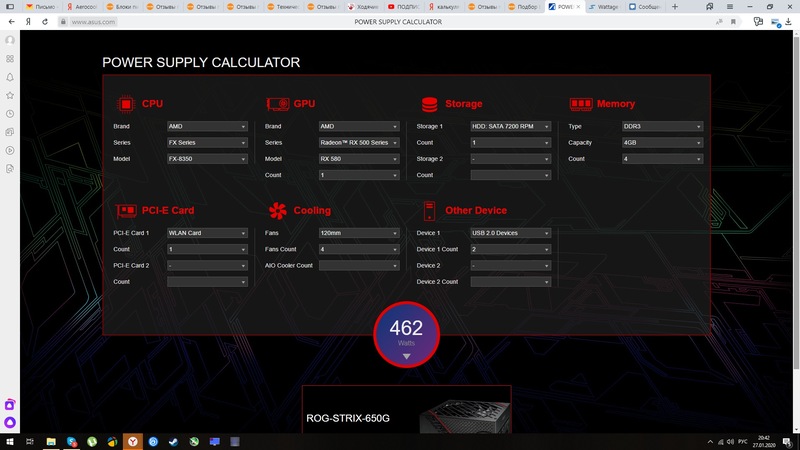
Task: Switch to the YouTube ПОДПИС tab
Action: (404, 7)
